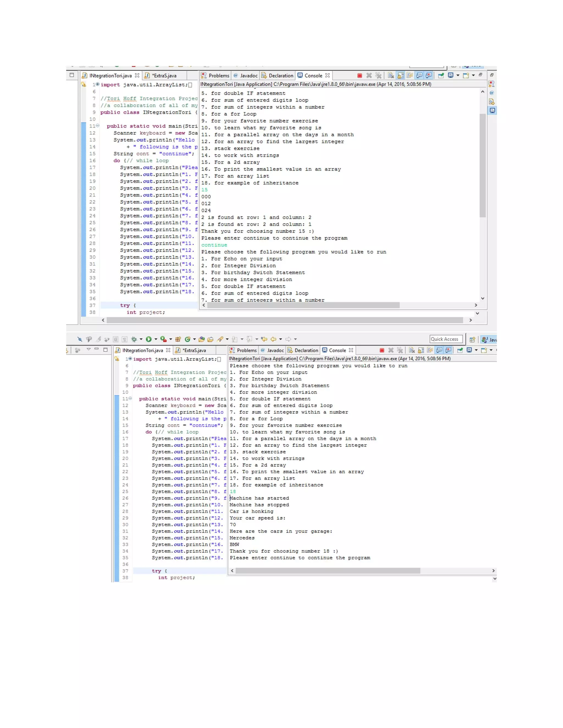Viewport: 563px width, 728px height.
Task: Open Debug dropdown arrow in lower toolbar
Action: coord(141,339)
